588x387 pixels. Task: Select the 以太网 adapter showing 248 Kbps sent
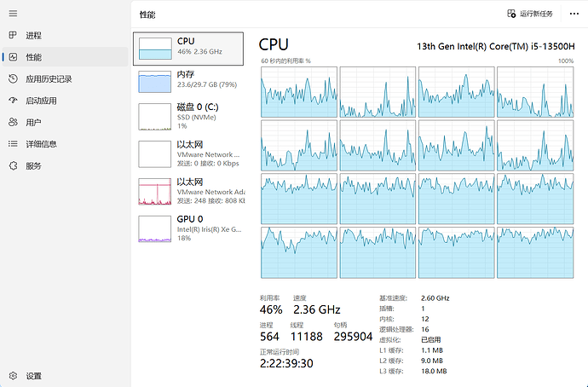click(x=188, y=192)
